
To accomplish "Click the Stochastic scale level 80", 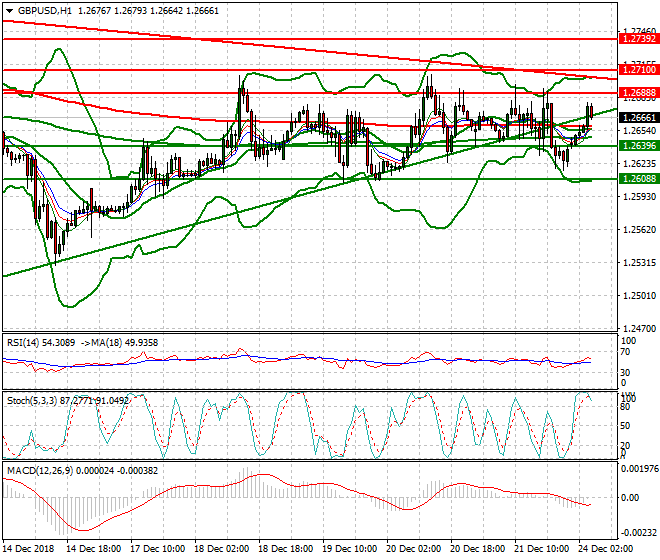I will (x=626, y=407).
